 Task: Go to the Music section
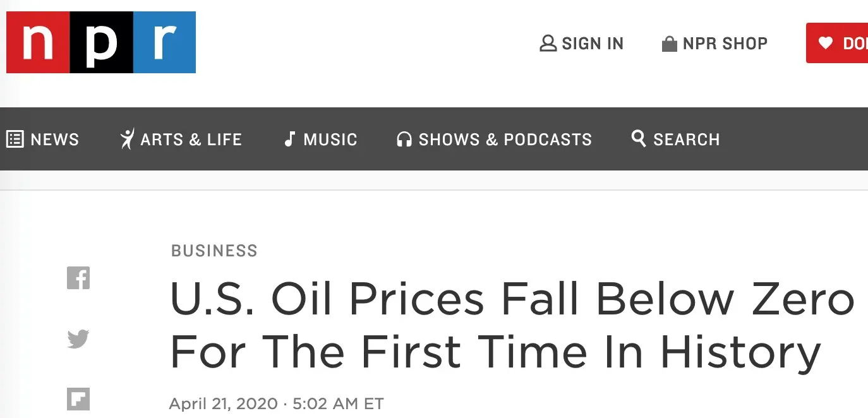(330, 140)
